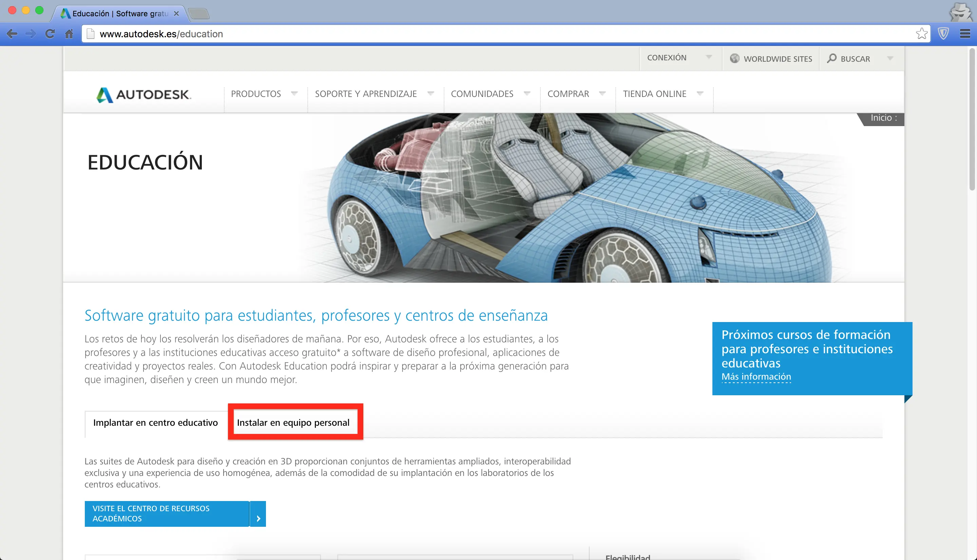Screen dimensions: 977x560
Task: Click the Software gratuito para estudiantes heading
Action: (x=316, y=315)
